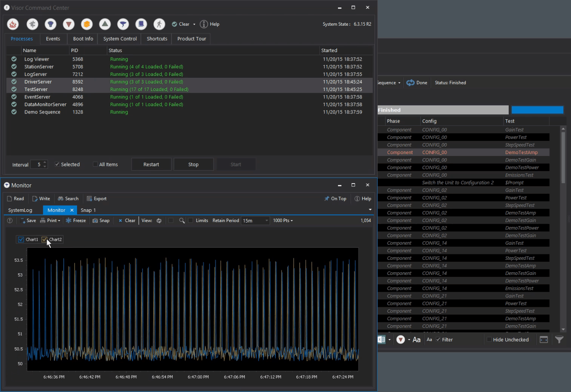Toggle the Chart2 checkbox above the graph
The width and height of the screenshot is (571, 392).
[44, 239]
